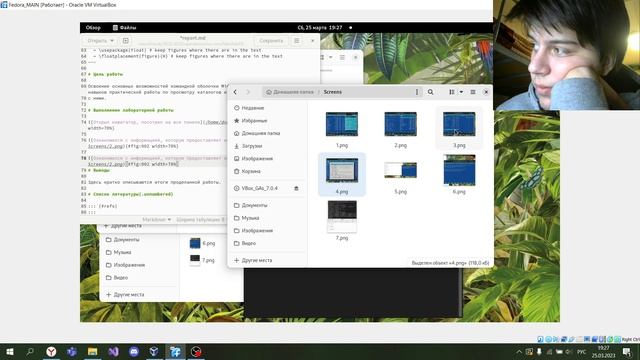Screen dimensions: 640x360
Task: Switch the РУС input language indicator
Action: pyautogui.click(x=581, y=352)
